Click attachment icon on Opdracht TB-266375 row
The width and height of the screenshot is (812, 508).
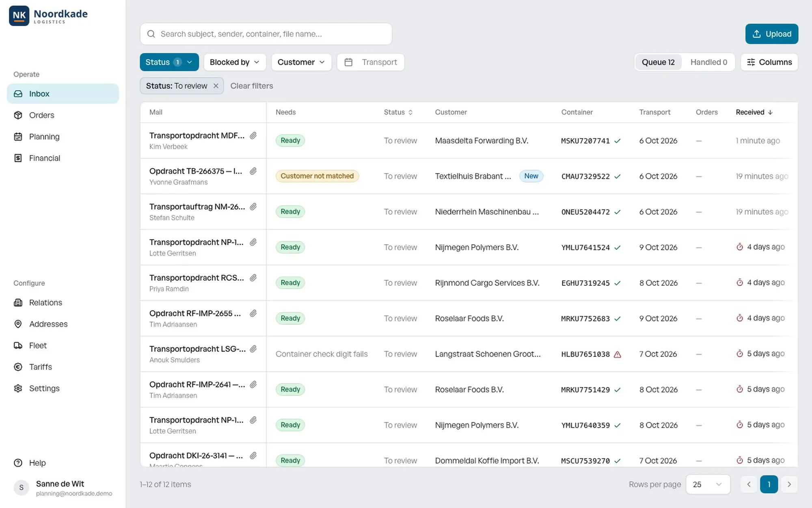coord(253,171)
